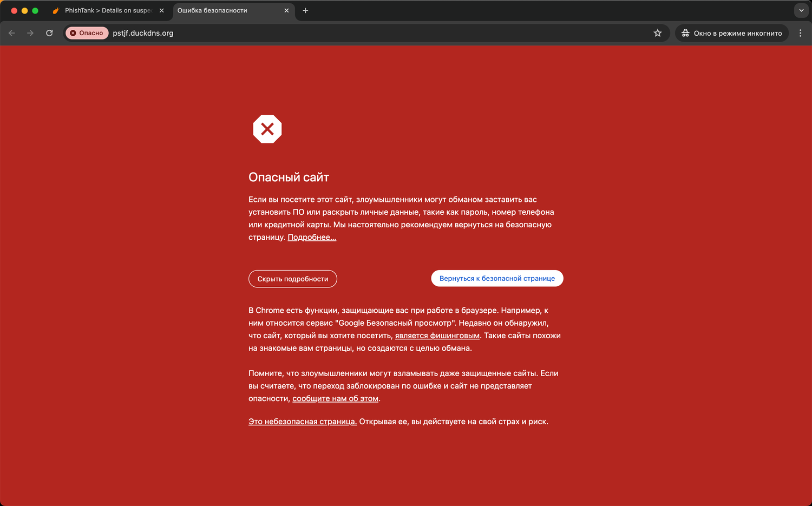The image size is (812, 506).
Task: Open a new tab with the plus button
Action: coord(305,10)
